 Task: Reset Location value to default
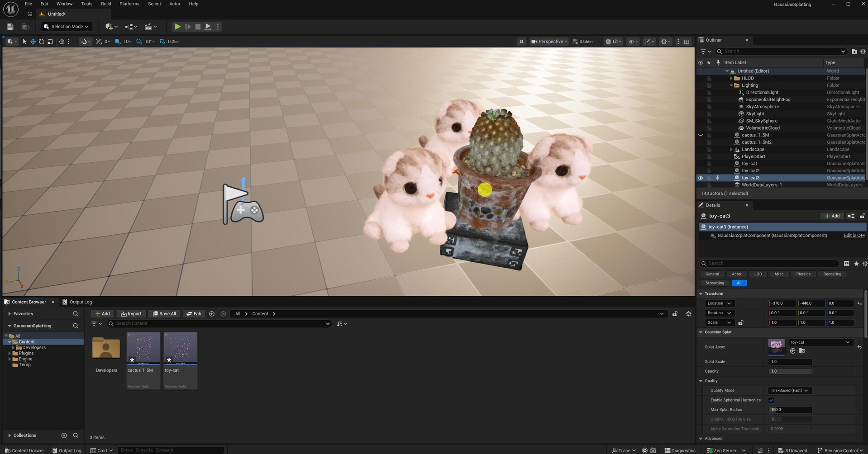(x=859, y=303)
